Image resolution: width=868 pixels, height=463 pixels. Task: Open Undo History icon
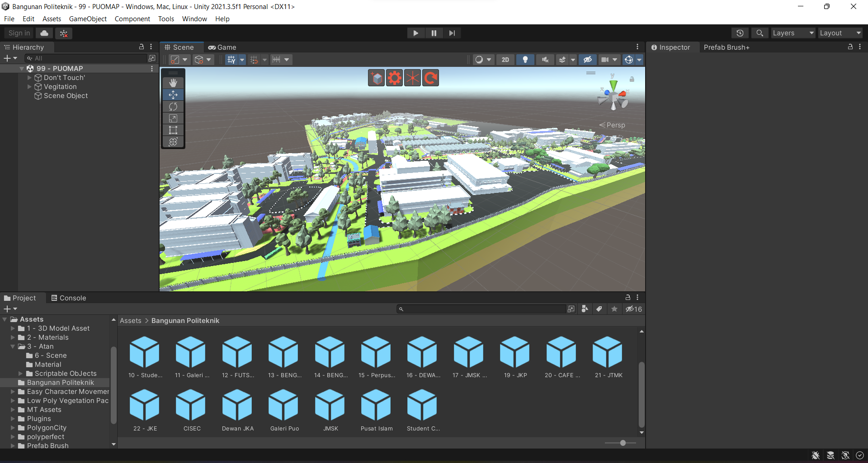(740, 33)
